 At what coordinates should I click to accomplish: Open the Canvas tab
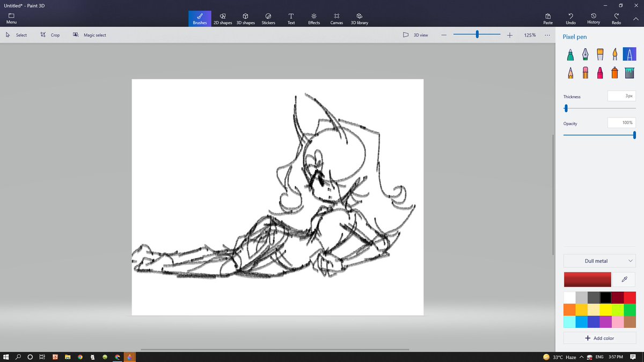336,19
